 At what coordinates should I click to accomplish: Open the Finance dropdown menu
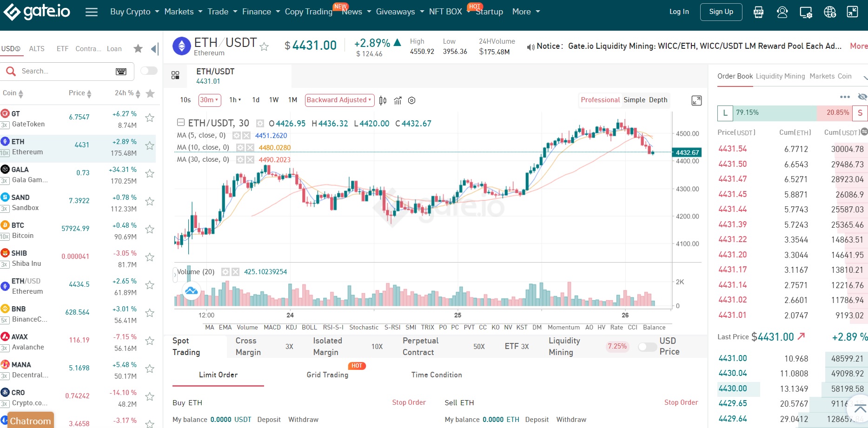coord(261,12)
